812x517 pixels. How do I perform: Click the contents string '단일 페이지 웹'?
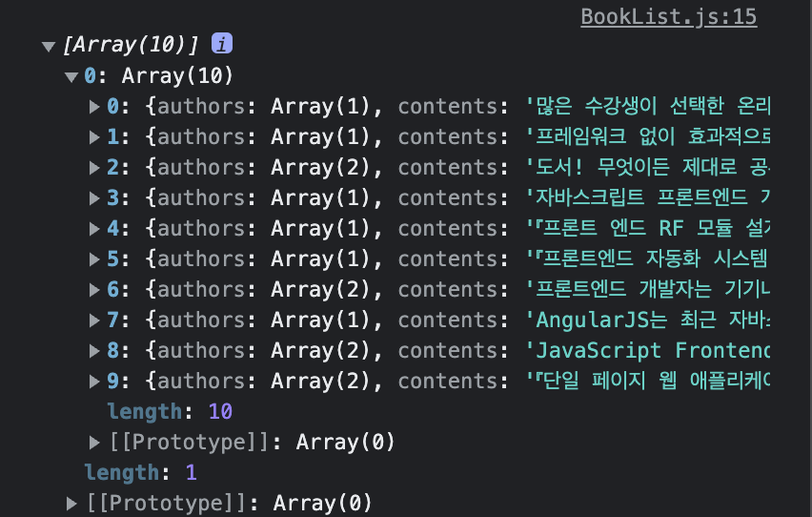click(647, 382)
